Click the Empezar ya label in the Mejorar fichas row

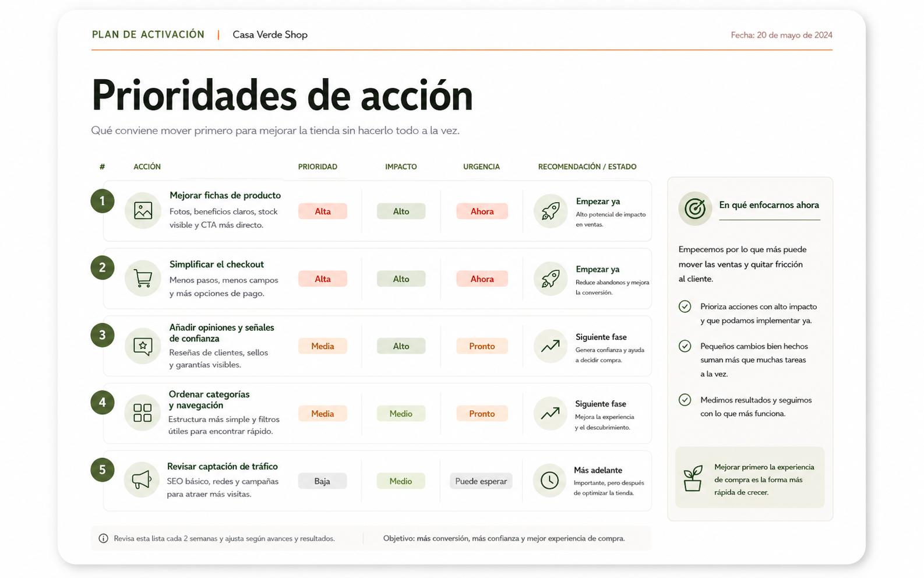click(x=598, y=201)
